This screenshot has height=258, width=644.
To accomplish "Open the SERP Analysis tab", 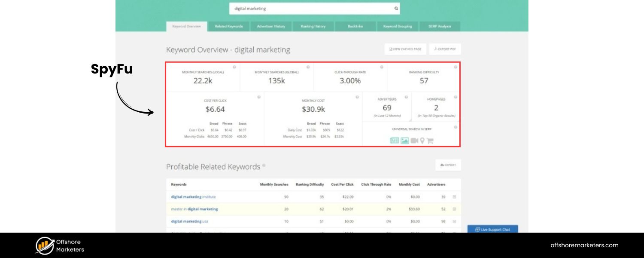I will point(440,27).
